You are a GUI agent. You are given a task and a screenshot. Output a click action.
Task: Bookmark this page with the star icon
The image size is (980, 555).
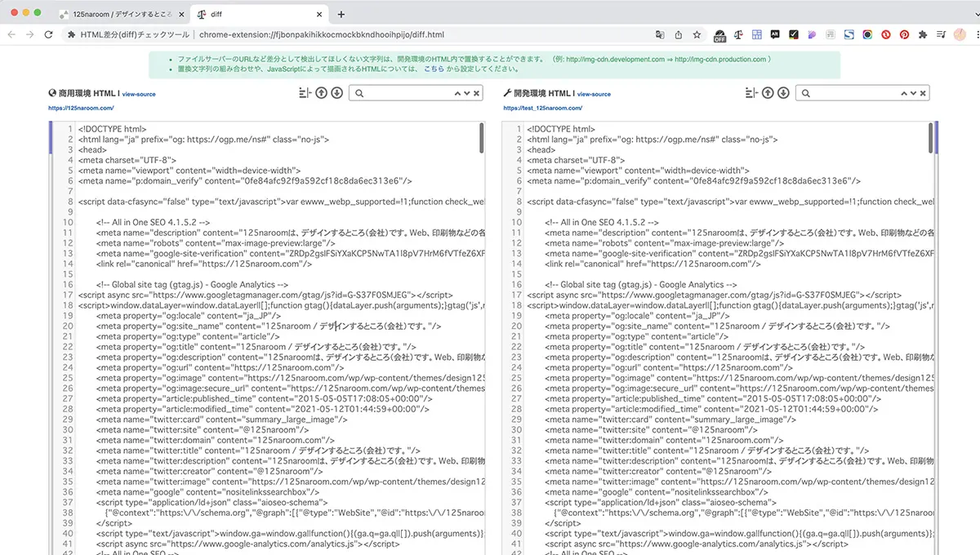click(x=697, y=35)
